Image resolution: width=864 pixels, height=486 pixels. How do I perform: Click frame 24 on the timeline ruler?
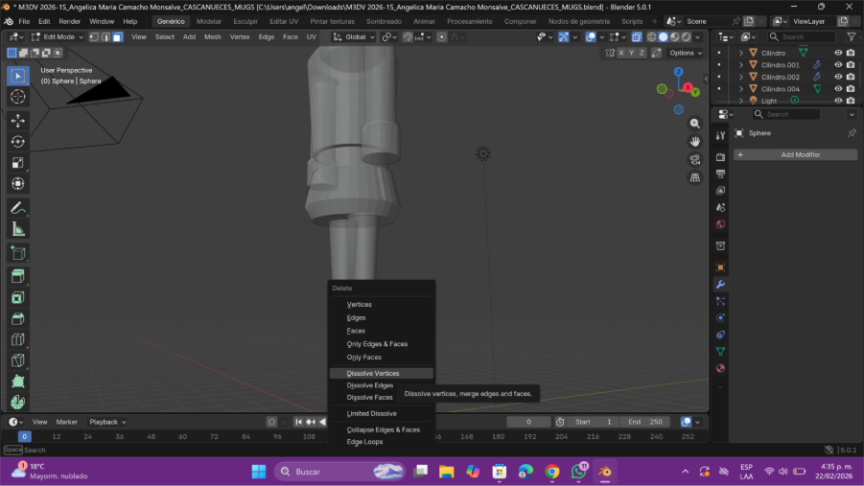pos(87,437)
